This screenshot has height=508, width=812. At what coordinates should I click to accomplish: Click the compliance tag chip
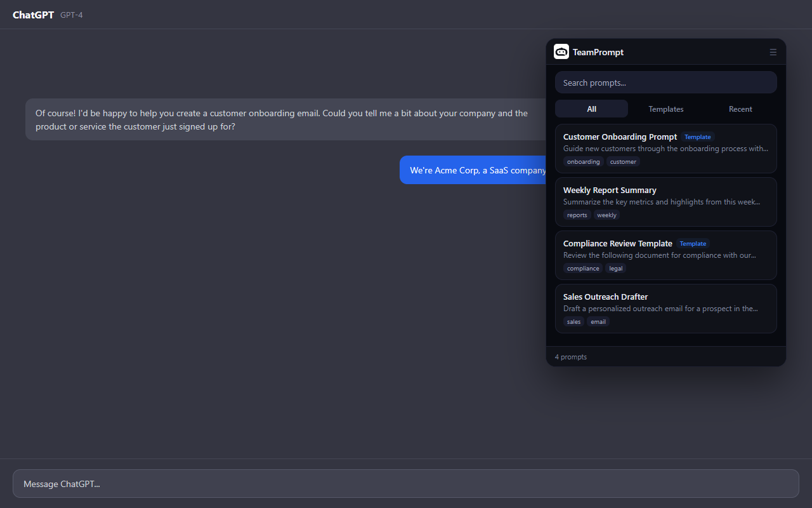tap(583, 269)
